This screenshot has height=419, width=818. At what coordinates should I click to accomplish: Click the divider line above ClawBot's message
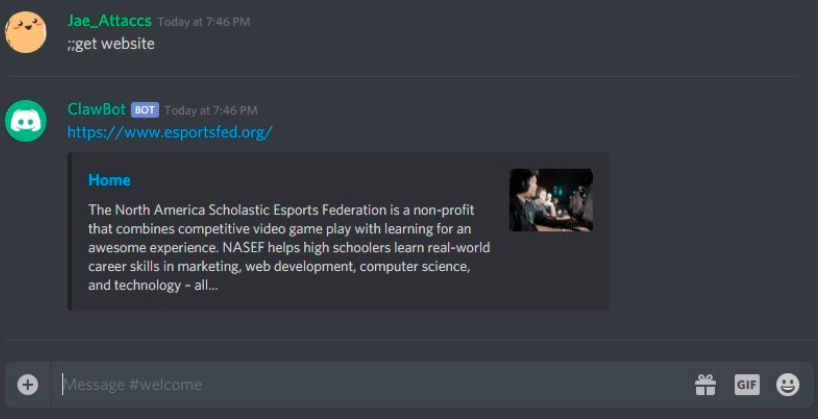402,77
